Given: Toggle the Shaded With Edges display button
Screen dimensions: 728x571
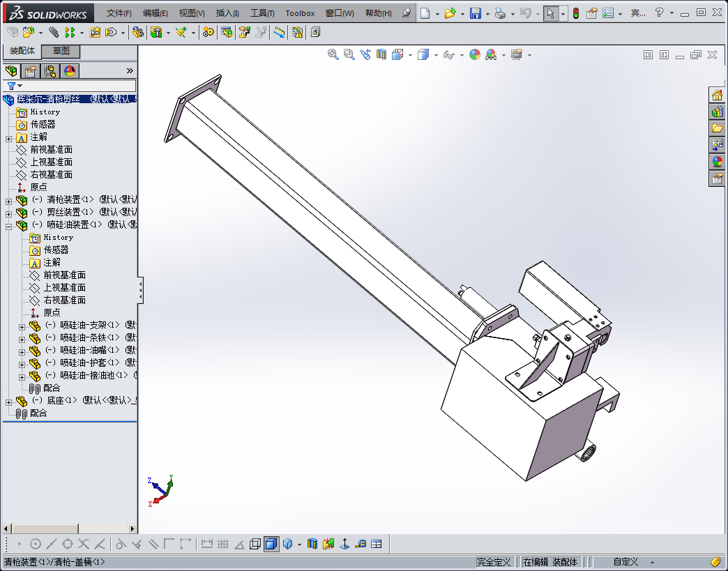Looking at the screenshot, I should (271, 544).
